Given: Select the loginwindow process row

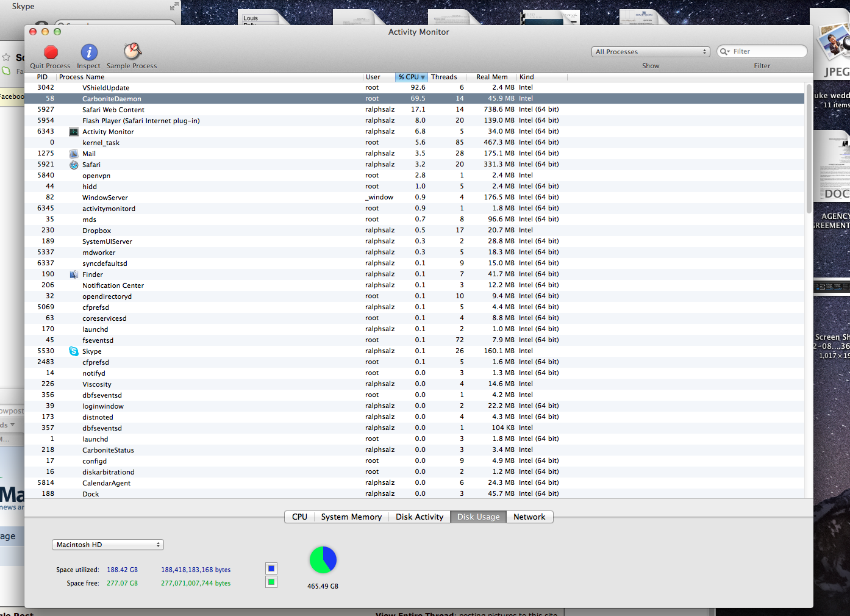Looking at the screenshot, I should point(415,406).
